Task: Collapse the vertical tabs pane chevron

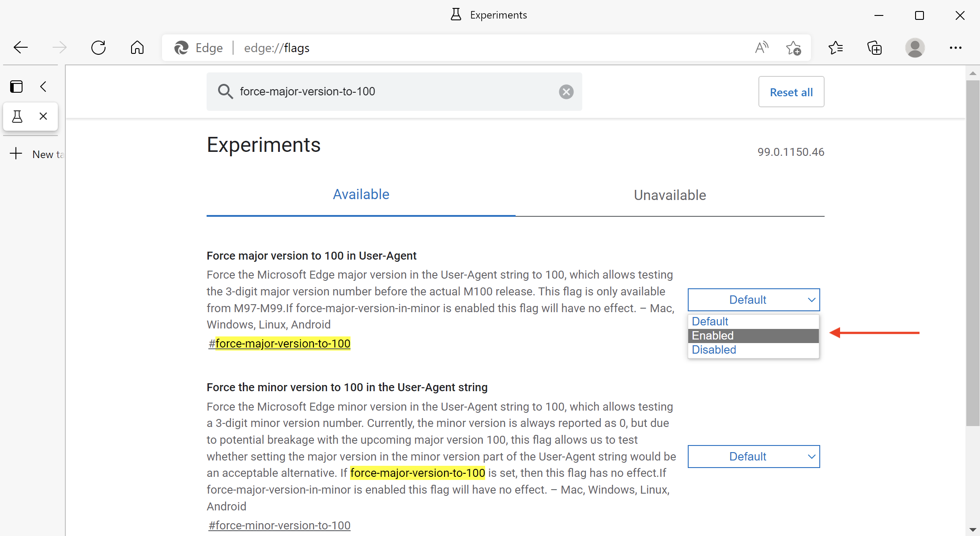Action: point(43,87)
